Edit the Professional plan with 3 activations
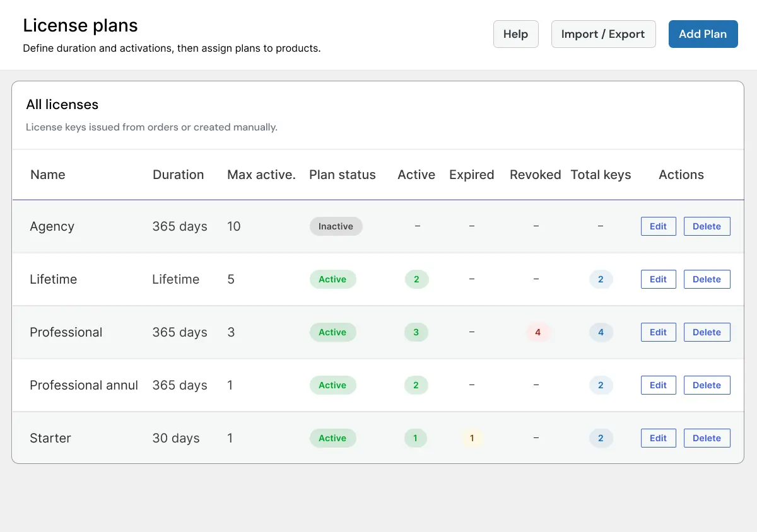This screenshot has width=757, height=532. (658, 332)
